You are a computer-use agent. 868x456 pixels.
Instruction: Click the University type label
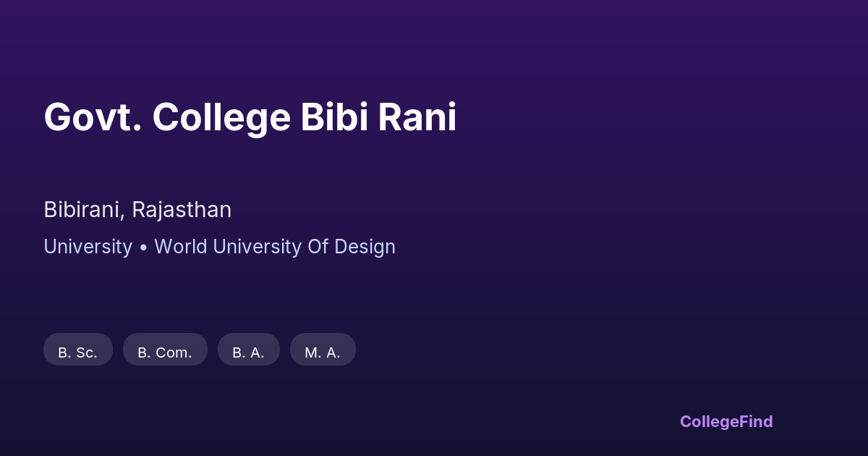[88, 247]
